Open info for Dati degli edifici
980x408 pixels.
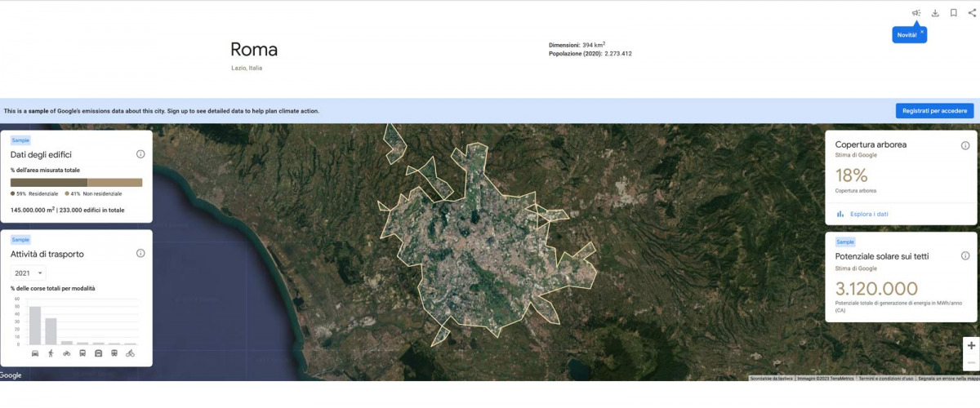tap(140, 154)
